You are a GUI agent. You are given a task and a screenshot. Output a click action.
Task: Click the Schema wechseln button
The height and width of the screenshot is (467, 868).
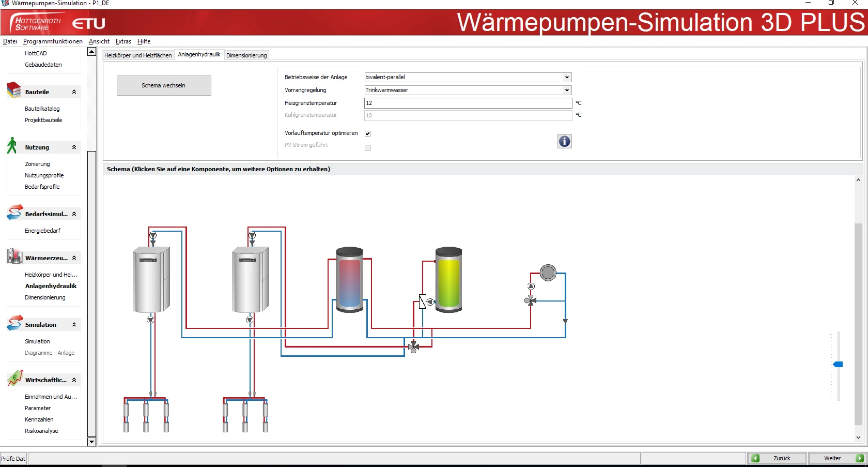pyautogui.click(x=163, y=85)
